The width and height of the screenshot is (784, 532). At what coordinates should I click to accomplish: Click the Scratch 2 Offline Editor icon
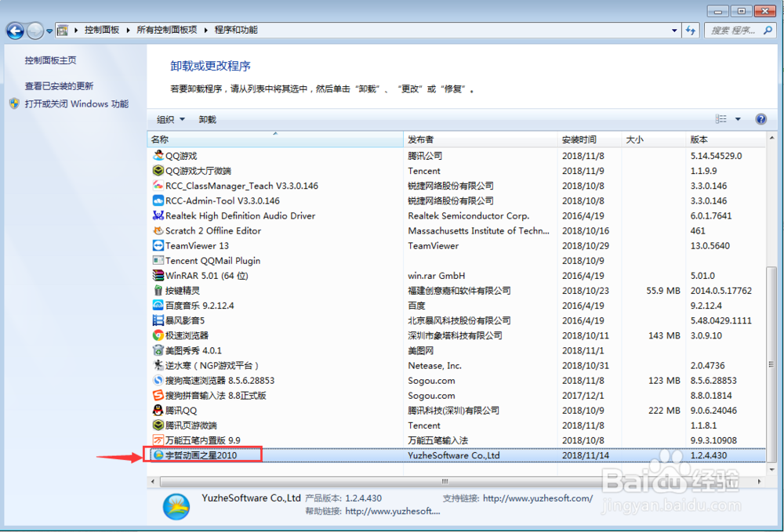(158, 230)
